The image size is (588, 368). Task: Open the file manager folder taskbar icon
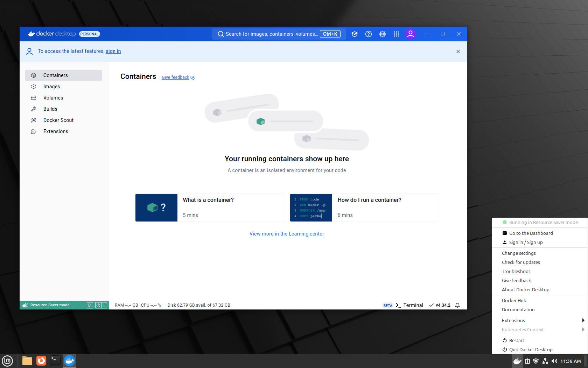(27, 361)
